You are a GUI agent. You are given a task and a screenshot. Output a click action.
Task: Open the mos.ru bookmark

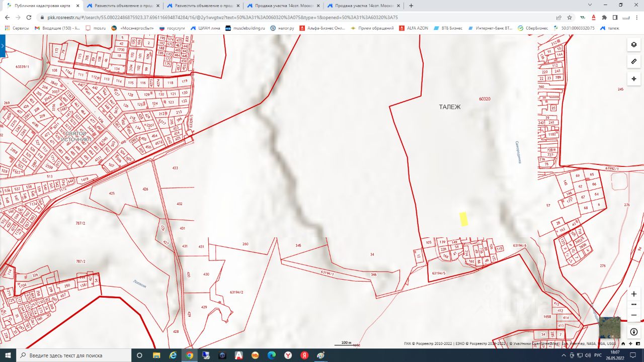[96, 28]
